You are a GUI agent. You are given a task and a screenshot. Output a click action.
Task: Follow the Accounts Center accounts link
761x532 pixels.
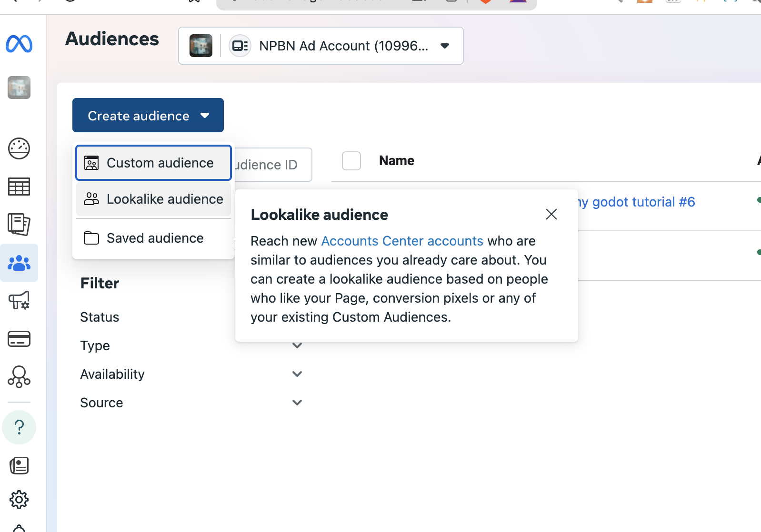coord(402,241)
